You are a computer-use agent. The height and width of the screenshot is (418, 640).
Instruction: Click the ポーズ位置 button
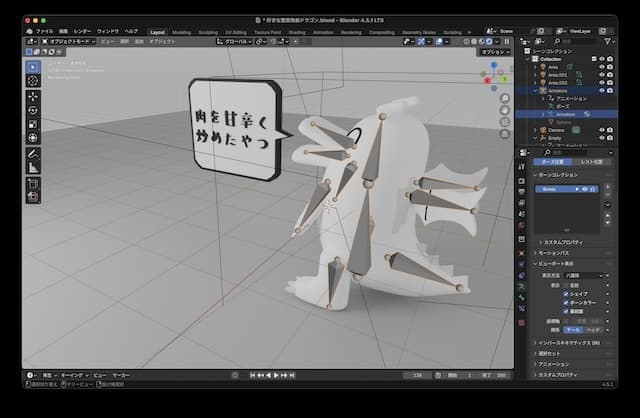pyautogui.click(x=550, y=161)
